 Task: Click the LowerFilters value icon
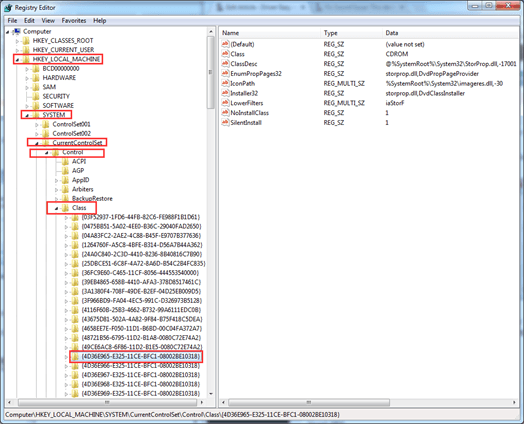[226, 103]
